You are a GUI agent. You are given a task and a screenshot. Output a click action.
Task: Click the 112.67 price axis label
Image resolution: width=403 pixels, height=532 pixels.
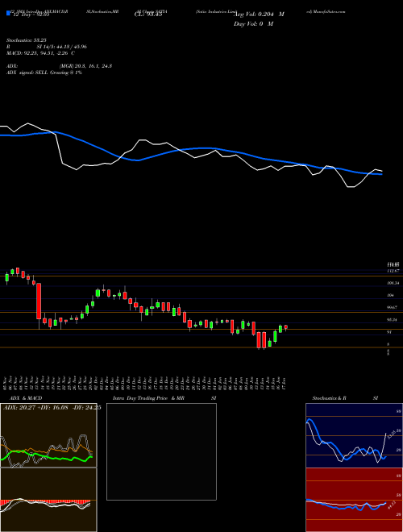(x=393, y=271)
